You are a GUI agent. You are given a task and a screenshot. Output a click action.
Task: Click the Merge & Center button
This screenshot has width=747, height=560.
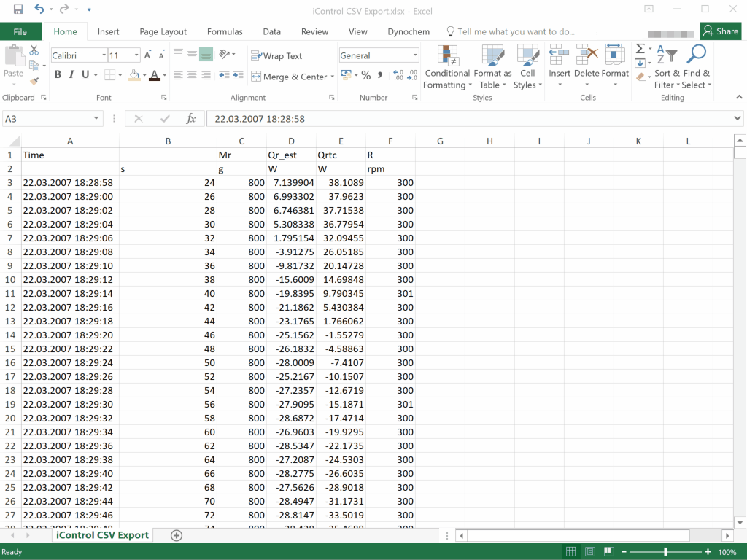pyautogui.click(x=289, y=77)
